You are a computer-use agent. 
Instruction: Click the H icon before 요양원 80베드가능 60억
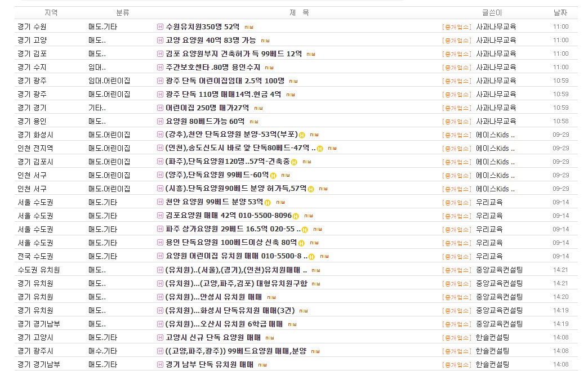[x=160, y=121]
